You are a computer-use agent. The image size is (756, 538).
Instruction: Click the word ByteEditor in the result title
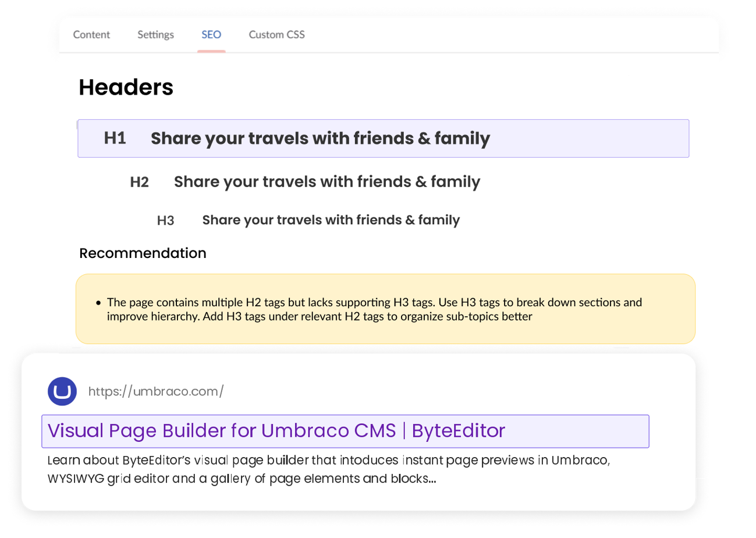[x=459, y=431]
